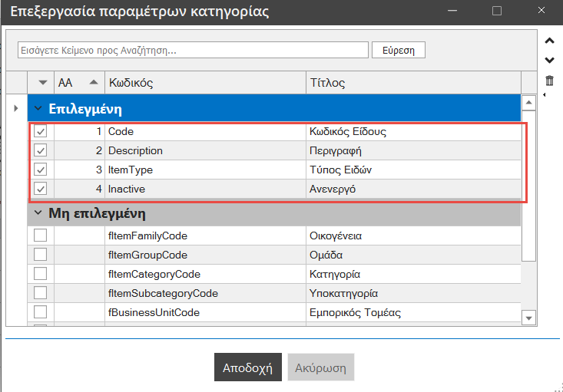Select the Ομάδα title cell
Viewport: 563px width, 392px height.
[x=413, y=255]
